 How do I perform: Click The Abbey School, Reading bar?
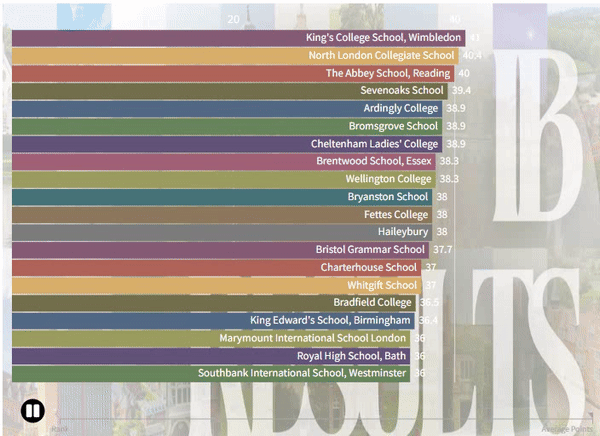(x=233, y=73)
